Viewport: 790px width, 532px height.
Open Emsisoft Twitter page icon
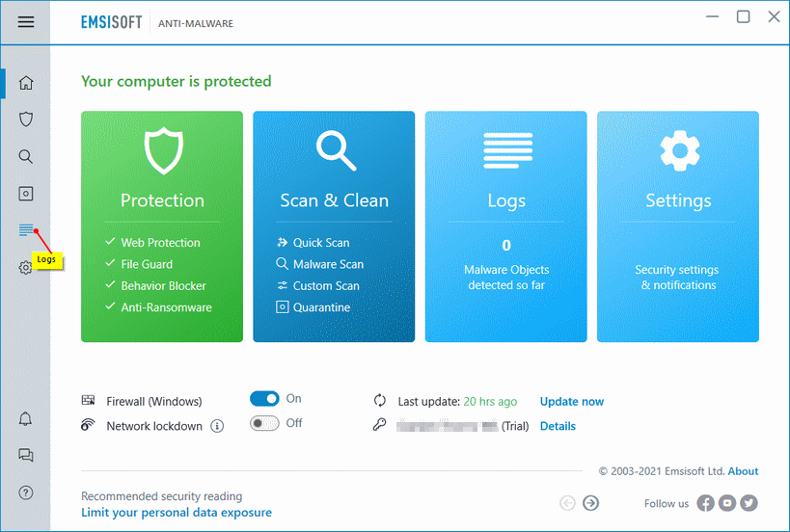(x=749, y=503)
